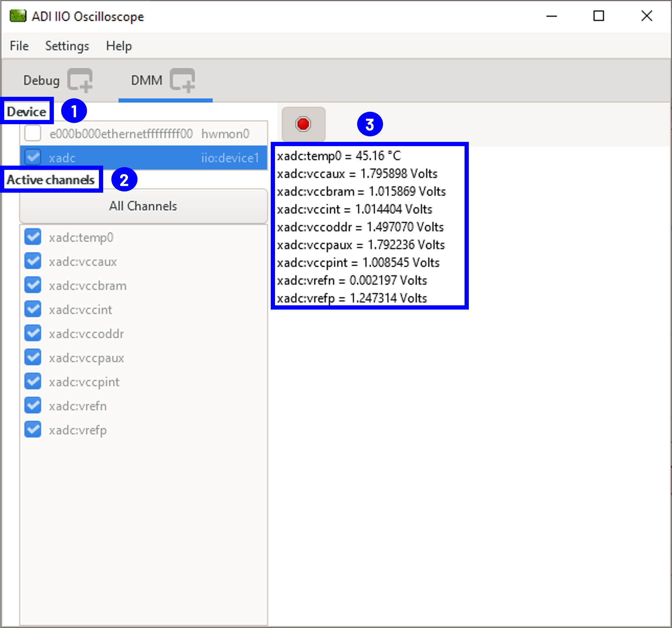Image resolution: width=672 pixels, height=628 pixels.
Task: Click the ADI IIO Oscilloscope app icon
Action: 18,16
